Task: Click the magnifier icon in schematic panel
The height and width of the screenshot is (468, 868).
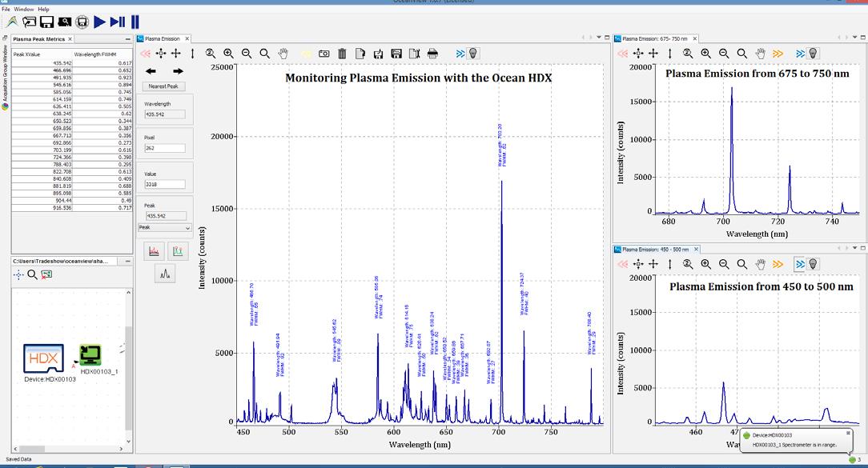Action: pos(33,274)
